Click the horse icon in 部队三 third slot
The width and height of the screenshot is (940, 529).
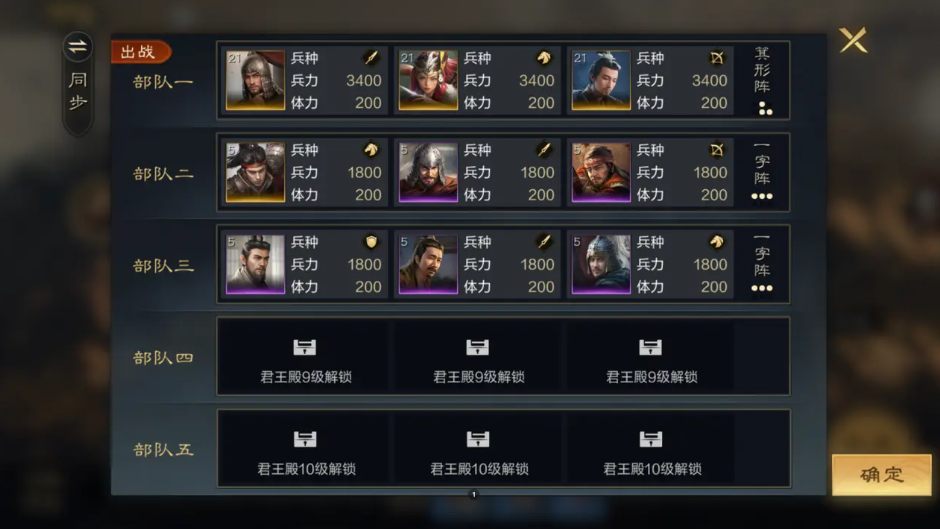click(716, 242)
